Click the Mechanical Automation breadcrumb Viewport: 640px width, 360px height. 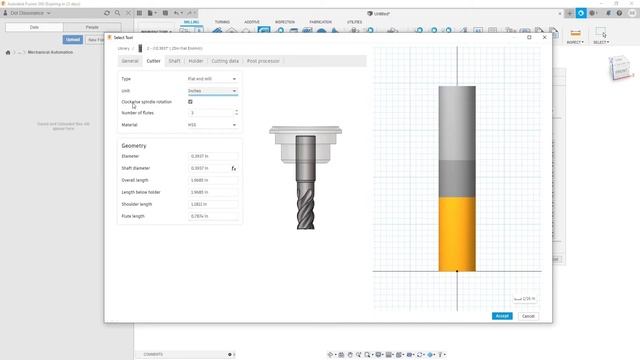50,52
